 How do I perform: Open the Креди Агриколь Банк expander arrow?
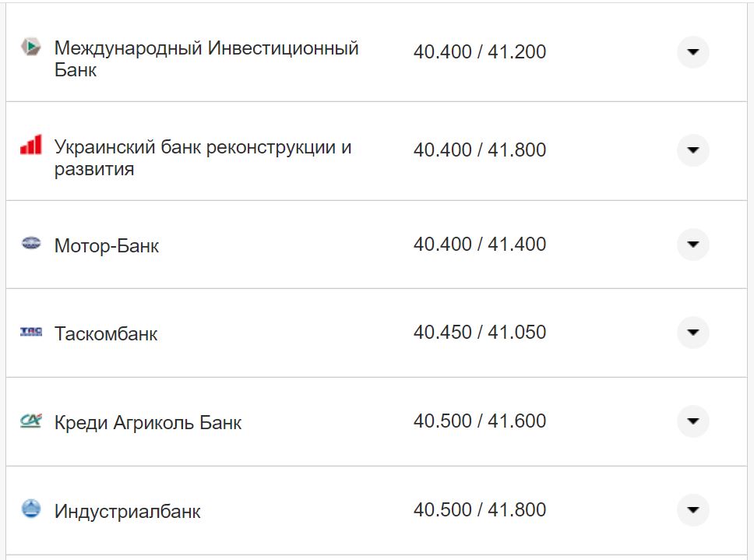coord(692,421)
